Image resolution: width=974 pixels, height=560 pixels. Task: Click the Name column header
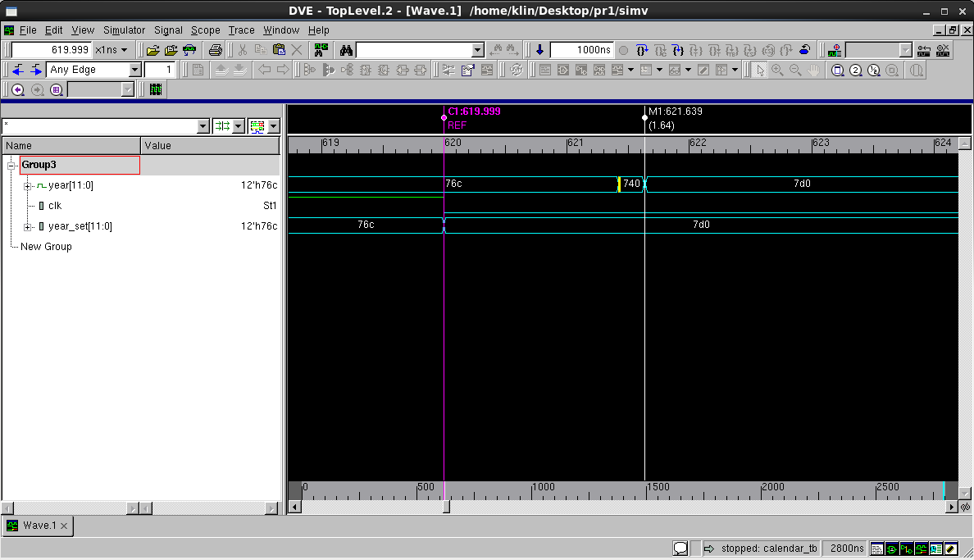pos(71,145)
